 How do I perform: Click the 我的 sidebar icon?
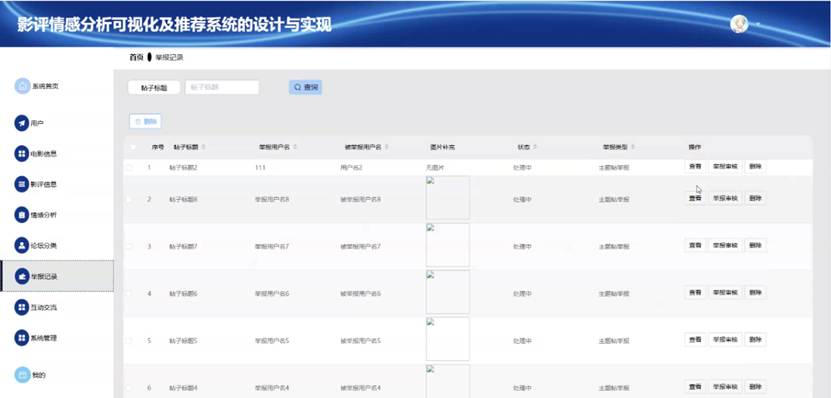pyautogui.click(x=22, y=375)
